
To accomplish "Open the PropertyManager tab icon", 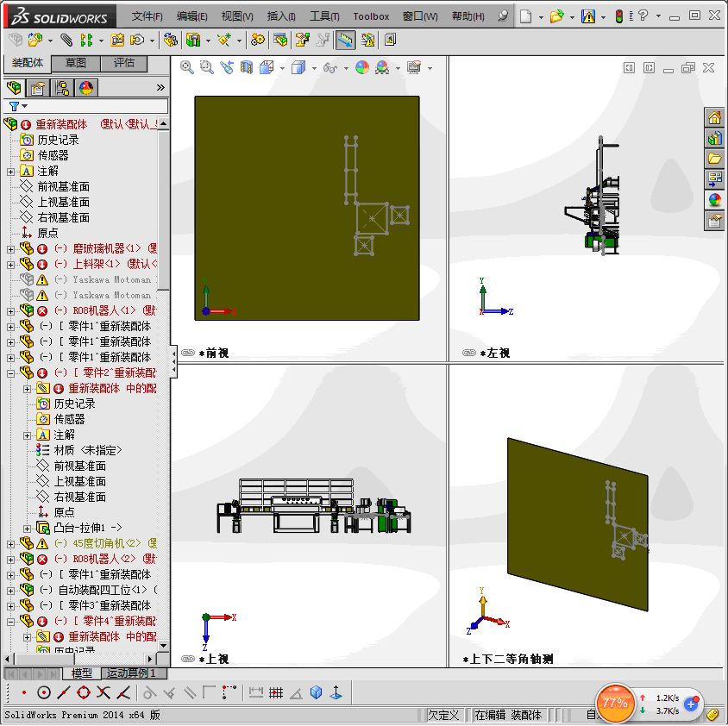I will tap(38, 88).
